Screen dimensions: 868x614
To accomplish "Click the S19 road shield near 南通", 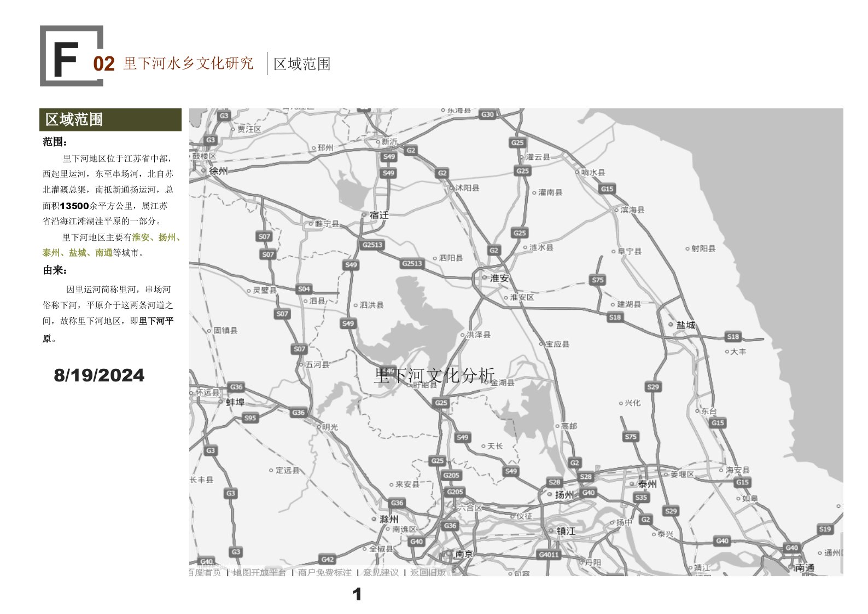I will (825, 529).
